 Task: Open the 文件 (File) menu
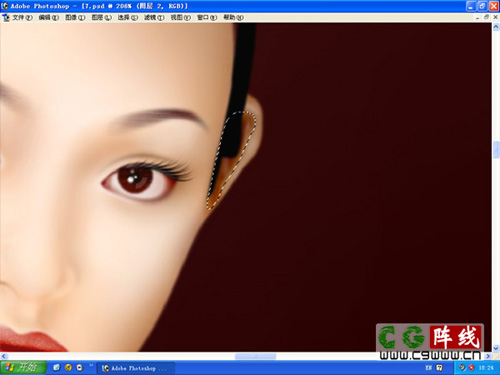click(x=22, y=17)
